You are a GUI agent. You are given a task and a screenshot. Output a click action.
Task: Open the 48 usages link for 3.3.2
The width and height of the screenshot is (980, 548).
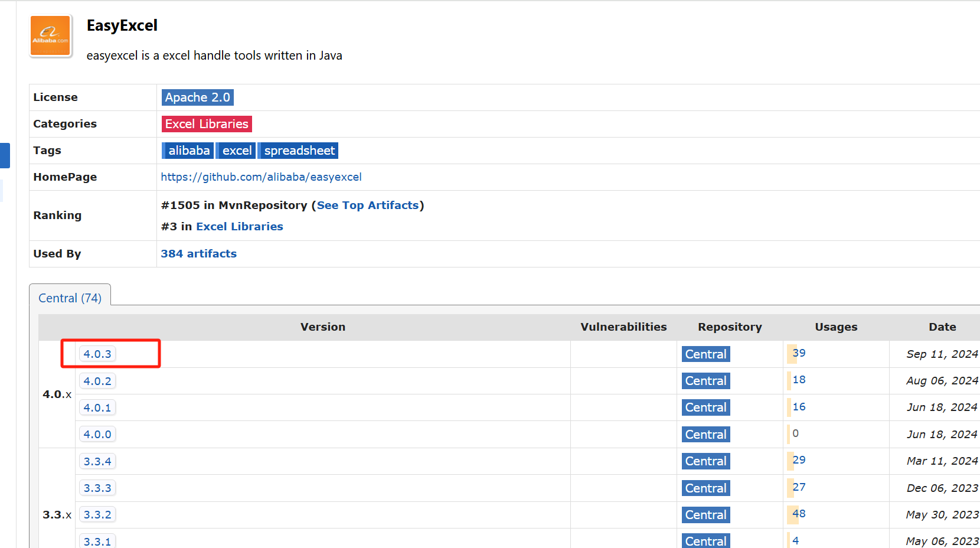tap(799, 514)
